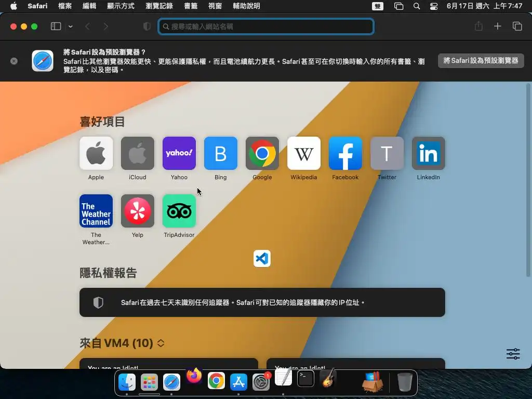The width and height of the screenshot is (532, 399).
Task: Open the 編輯 menu
Action: pos(89,6)
